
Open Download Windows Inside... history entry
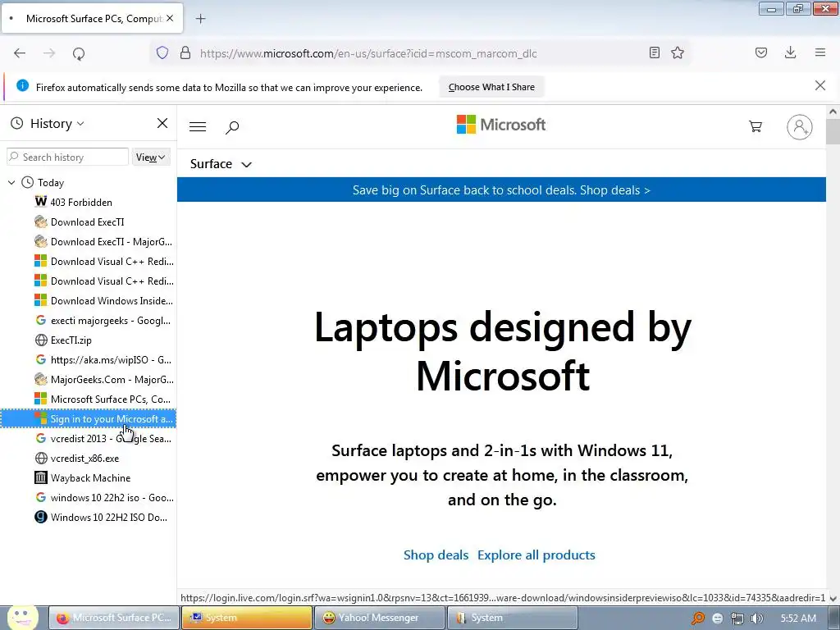[x=88, y=301]
